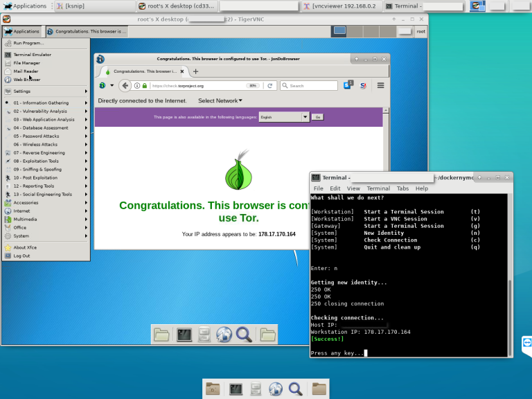Image resolution: width=532 pixels, height=399 pixels.
Task: Click the magnifier icon in VNC dock
Action: [244, 335]
